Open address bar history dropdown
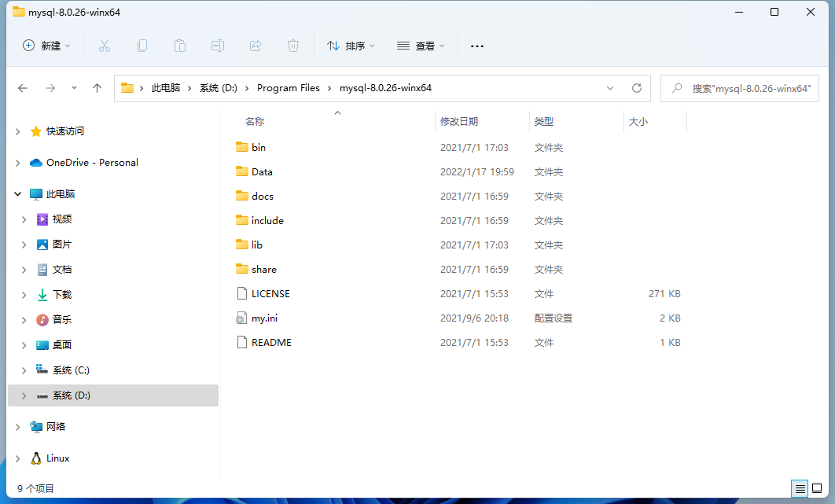The height and width of the screenshot is (504, 835). point(610,88)
